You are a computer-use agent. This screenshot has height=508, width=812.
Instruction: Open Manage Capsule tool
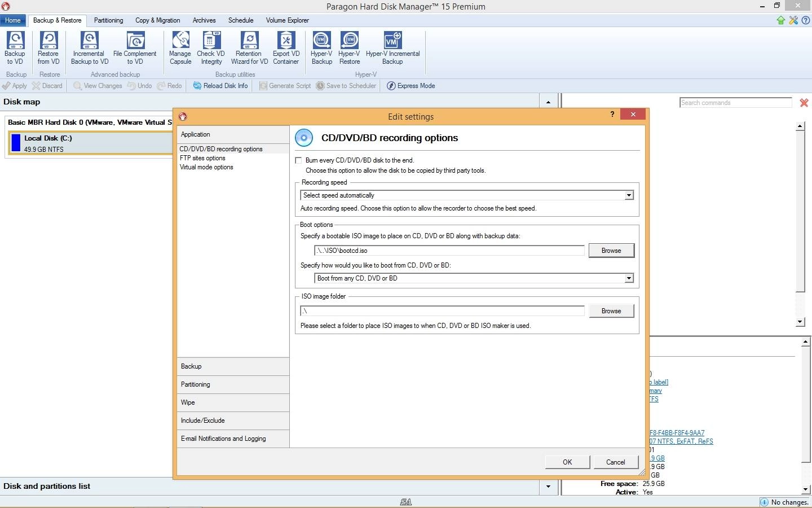point(180,48)
